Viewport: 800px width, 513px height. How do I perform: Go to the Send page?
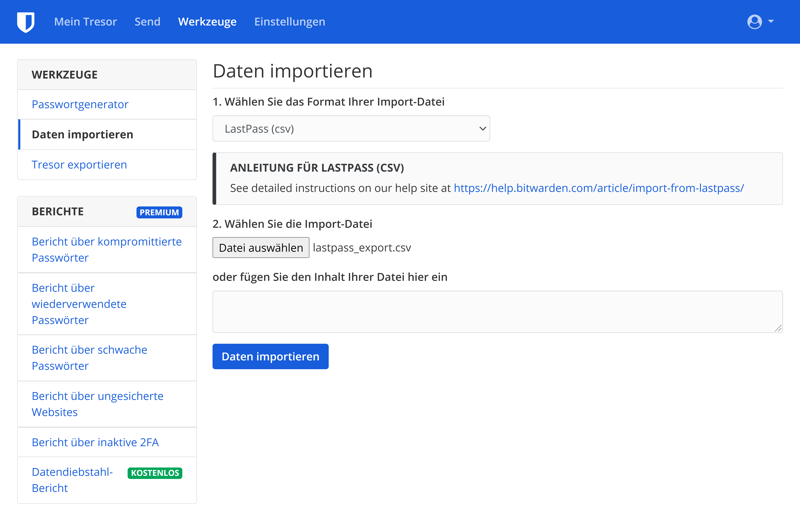(147, 22)
